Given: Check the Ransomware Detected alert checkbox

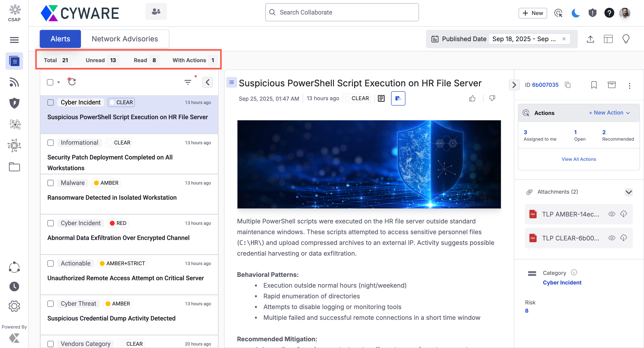Looking at the screenshot, I should pyautogui.click(x=51, y=183).
